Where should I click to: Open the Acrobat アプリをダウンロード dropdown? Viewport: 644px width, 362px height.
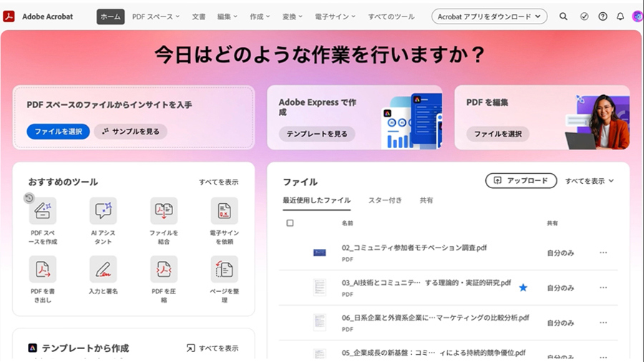tap(489, 16)
